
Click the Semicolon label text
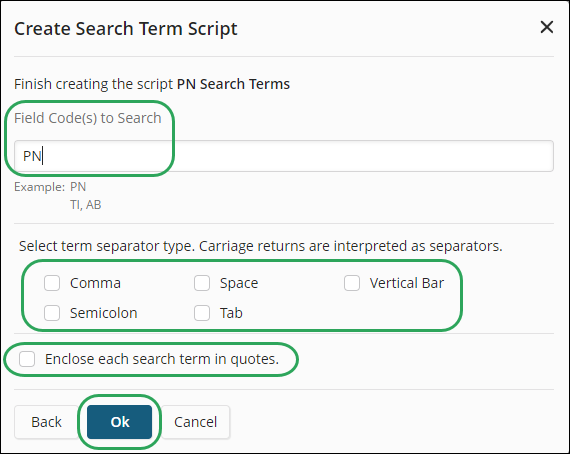tap(104, 313)
